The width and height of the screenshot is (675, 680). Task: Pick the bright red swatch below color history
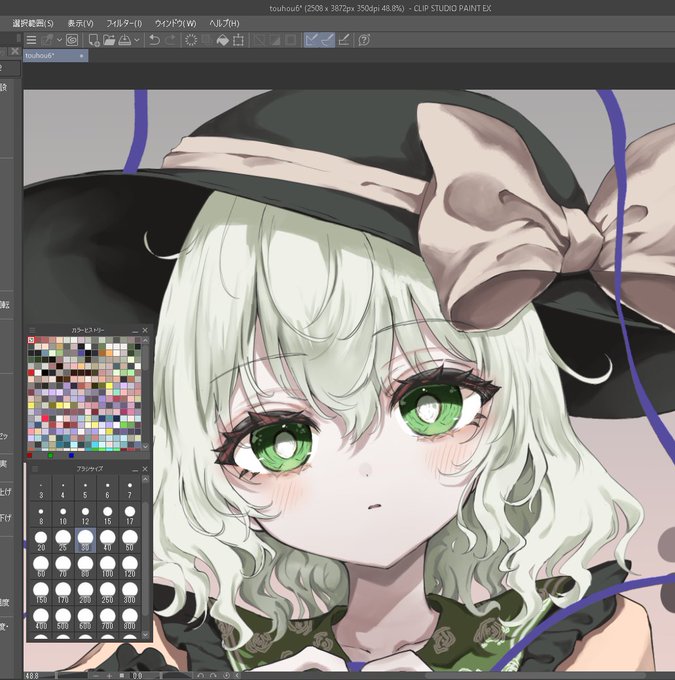(30, 455)
